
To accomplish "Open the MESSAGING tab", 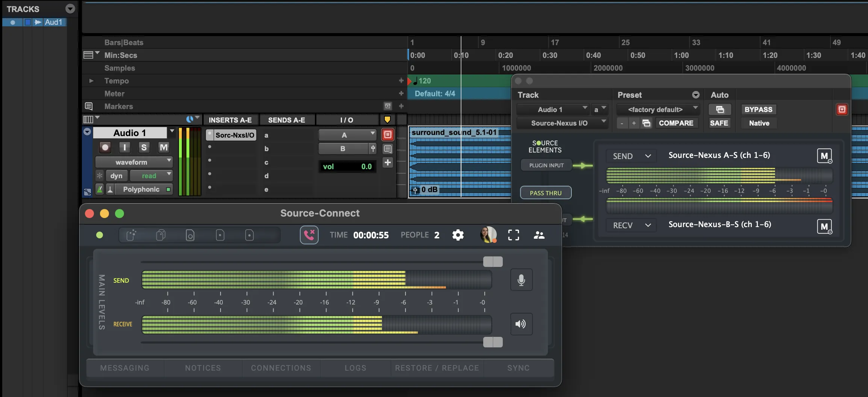I will click(x=125, y=368).
